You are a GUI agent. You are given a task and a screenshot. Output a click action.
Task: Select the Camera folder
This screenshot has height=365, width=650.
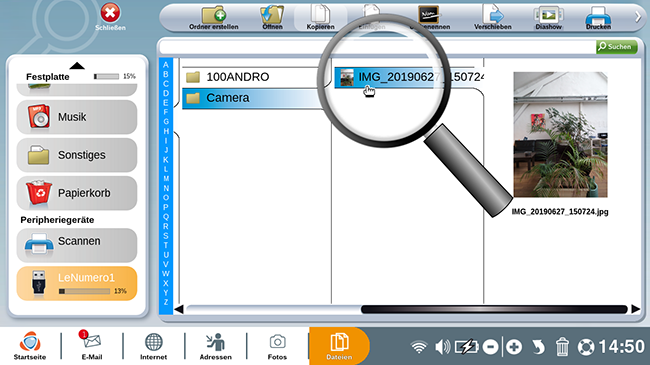(253, 98)
